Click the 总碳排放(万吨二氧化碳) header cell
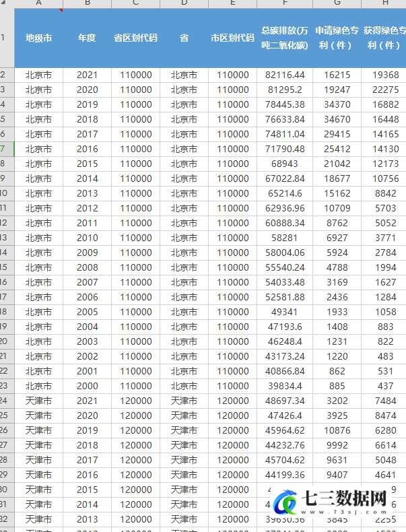 point(285,38)
